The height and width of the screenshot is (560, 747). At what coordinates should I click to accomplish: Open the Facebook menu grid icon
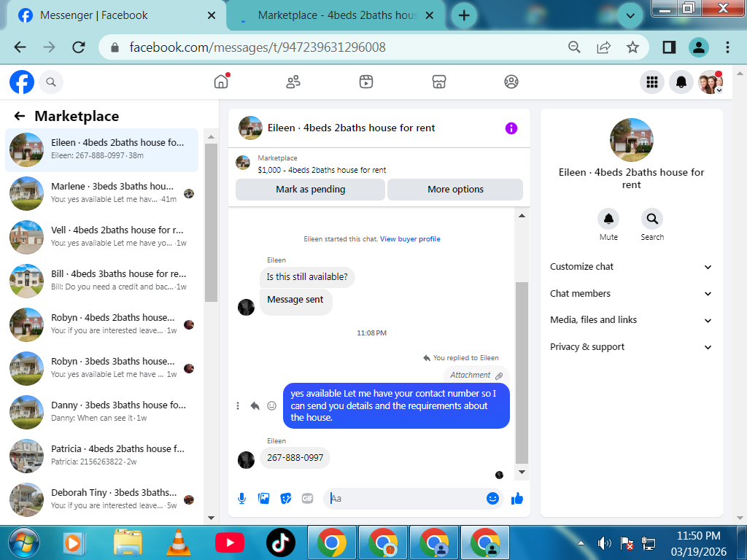tap(651, 82)
